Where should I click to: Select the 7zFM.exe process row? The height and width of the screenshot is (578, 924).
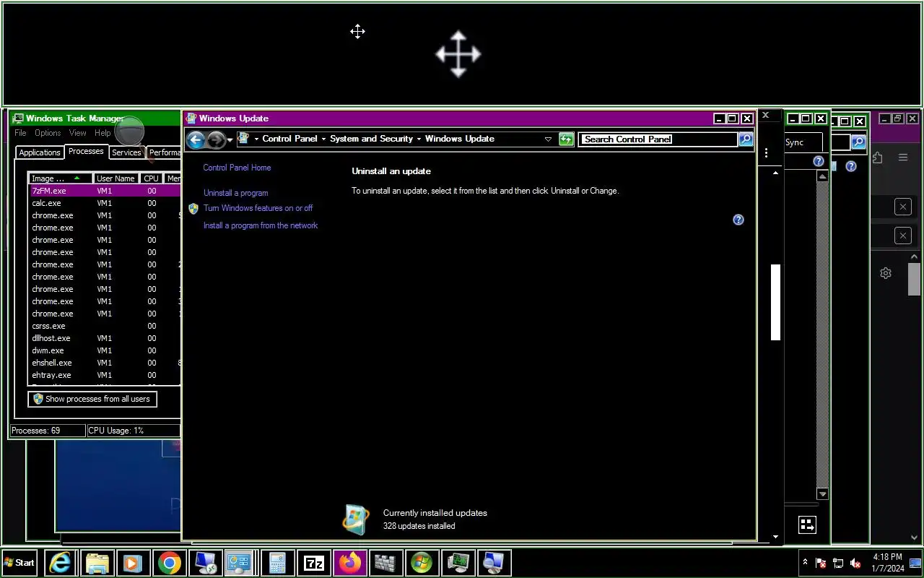(x=105, y=191)
